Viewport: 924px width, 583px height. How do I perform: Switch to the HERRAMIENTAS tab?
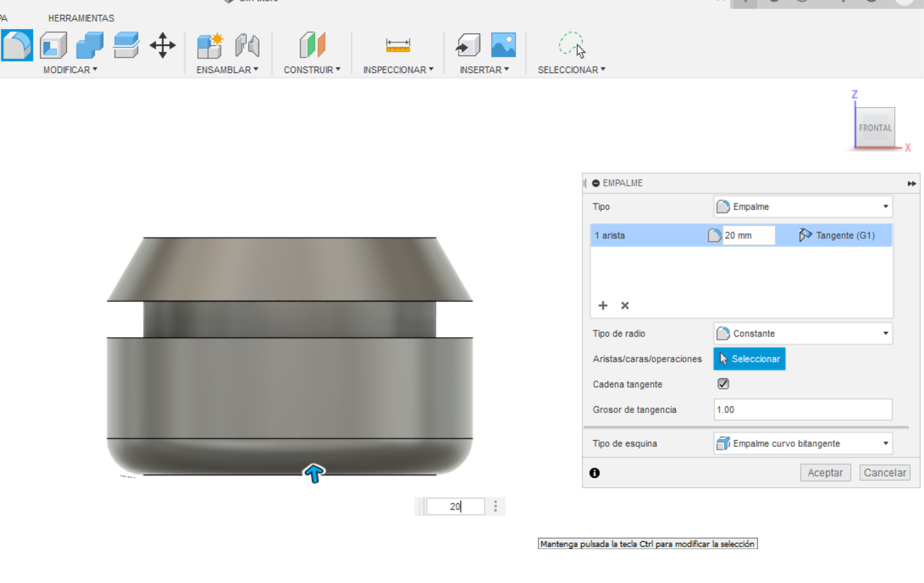click(81, 18)
